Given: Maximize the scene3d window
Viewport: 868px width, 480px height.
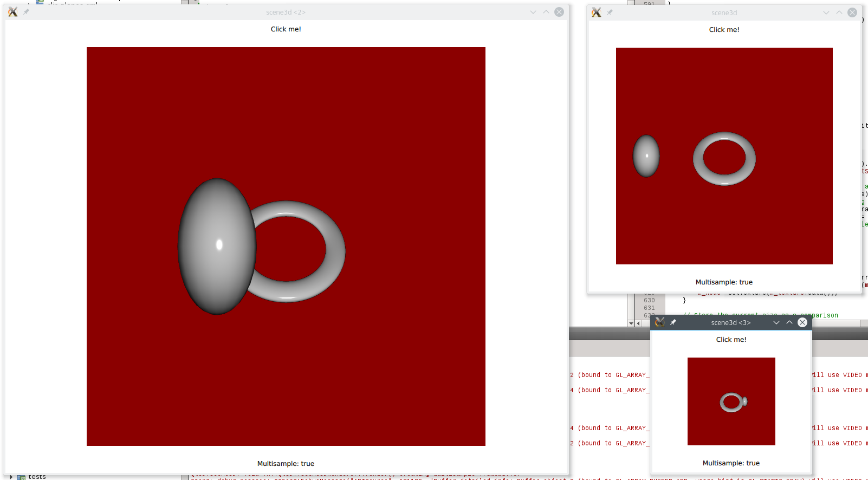Looking at the screenshot, I should click(839, 12).
